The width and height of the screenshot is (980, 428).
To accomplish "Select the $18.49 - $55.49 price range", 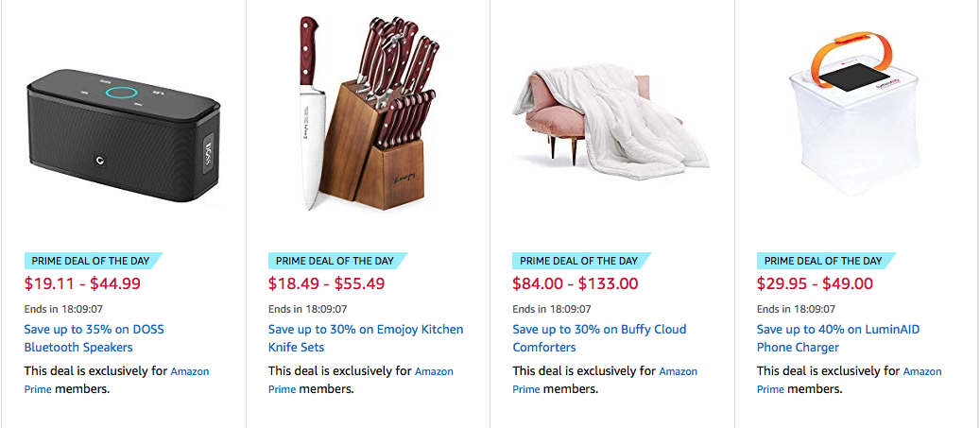I will (327, 283).
